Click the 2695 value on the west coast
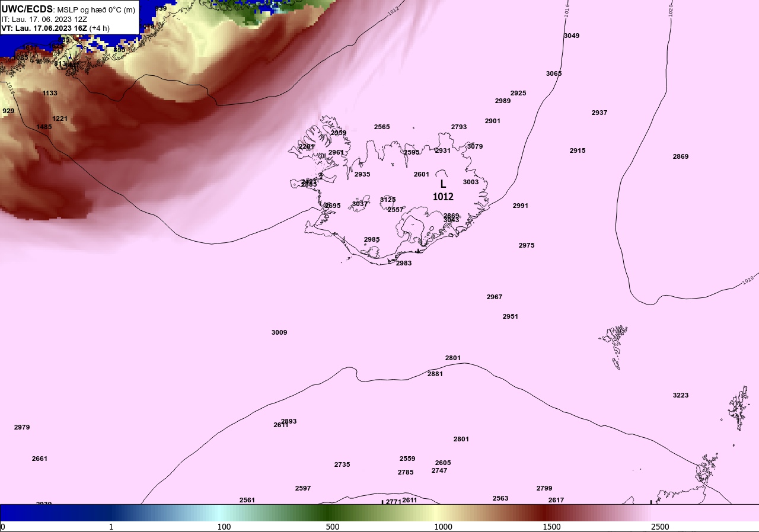759x532 pixels. pyautogui.click(x=333, y=206)
